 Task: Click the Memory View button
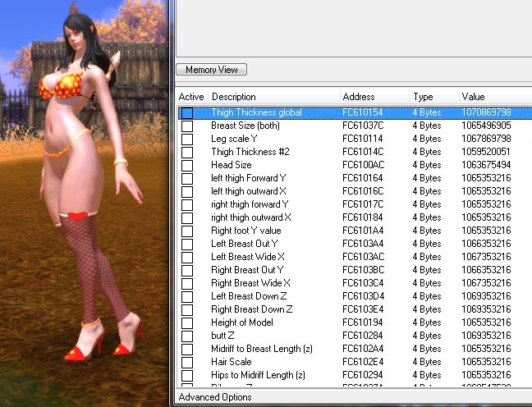(211, 70)
